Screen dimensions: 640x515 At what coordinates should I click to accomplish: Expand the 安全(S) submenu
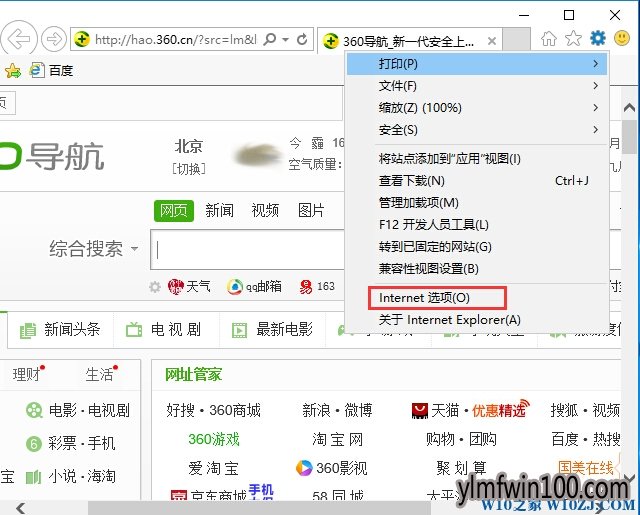[477, 130]
